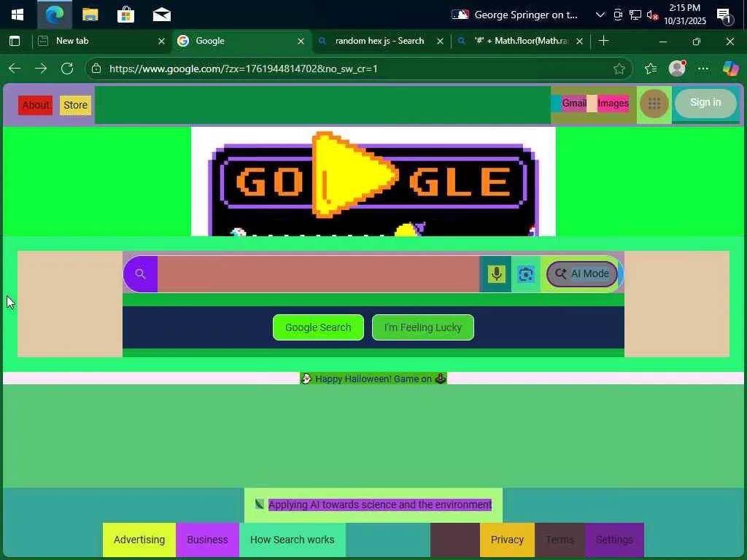Click the muted speaker volume icon
Image resolution: width=747 pixels, height=560 pixels.
(652, 15)
